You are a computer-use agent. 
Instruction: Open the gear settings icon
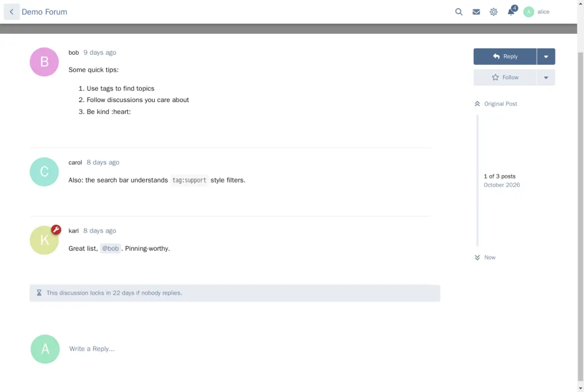point(493,12)
